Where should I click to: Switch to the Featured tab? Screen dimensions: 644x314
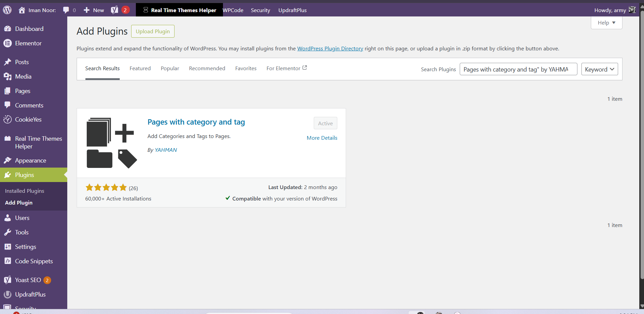tap(140, 69)
